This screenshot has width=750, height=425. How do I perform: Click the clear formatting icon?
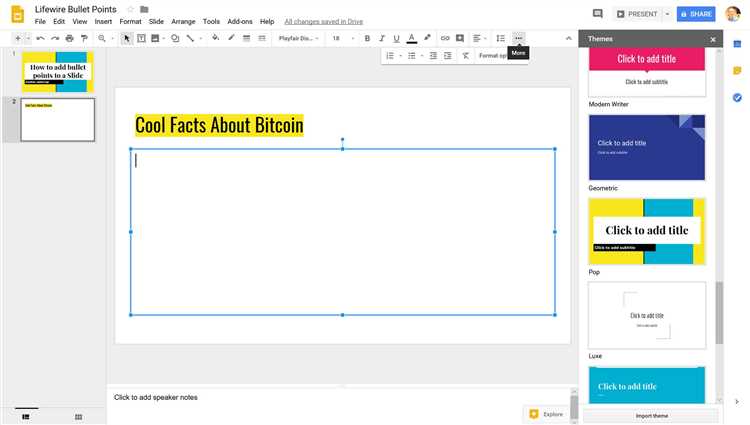(466, 56)
